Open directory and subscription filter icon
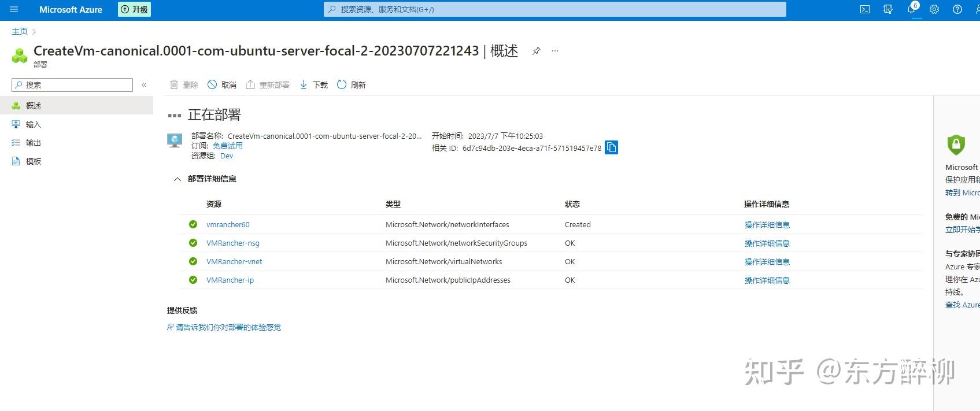The width and height of the screenshot is (980, 411). [888, 9]
